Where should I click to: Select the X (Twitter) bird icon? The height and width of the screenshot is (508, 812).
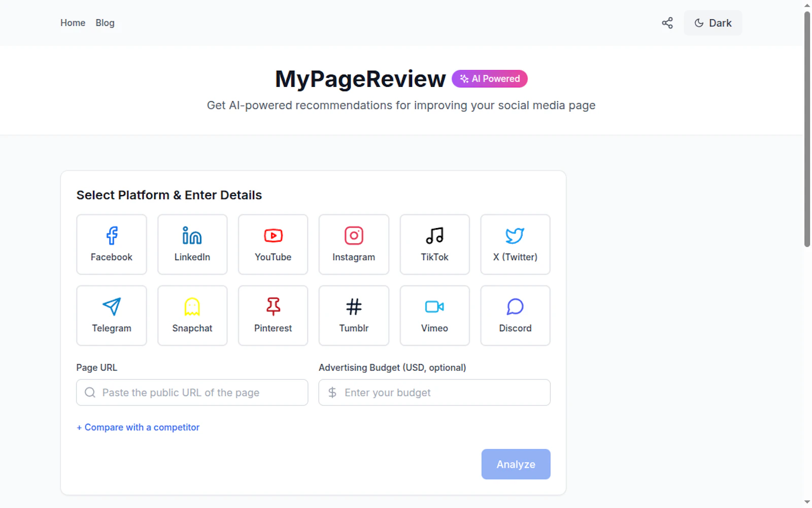515,236
